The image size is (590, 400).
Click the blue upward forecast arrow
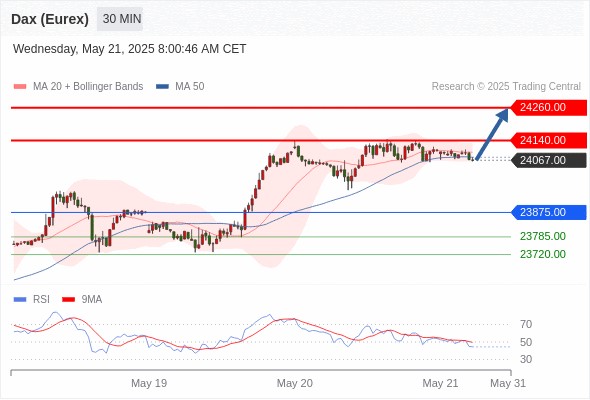point(492,134)
